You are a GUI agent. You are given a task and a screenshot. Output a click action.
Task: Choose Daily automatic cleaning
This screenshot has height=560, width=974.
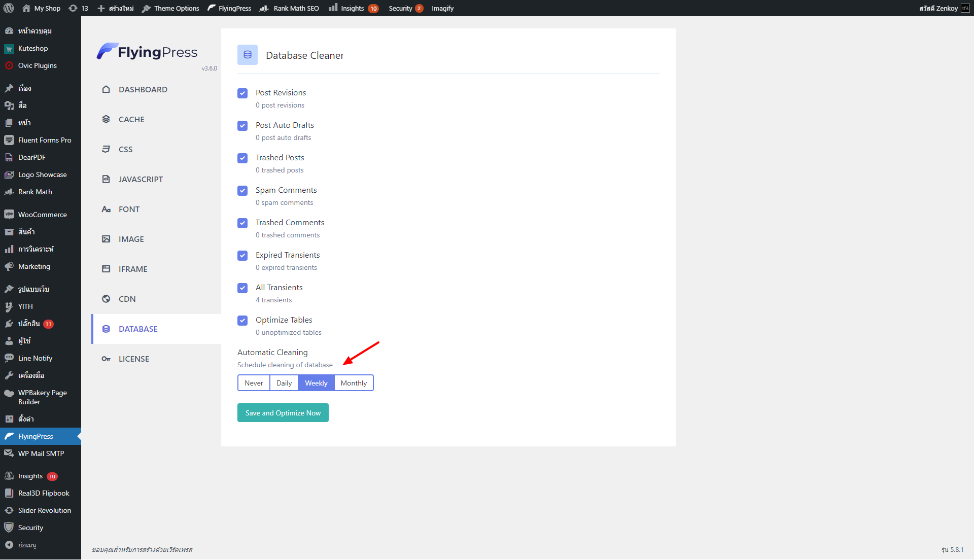click(284, 383)
